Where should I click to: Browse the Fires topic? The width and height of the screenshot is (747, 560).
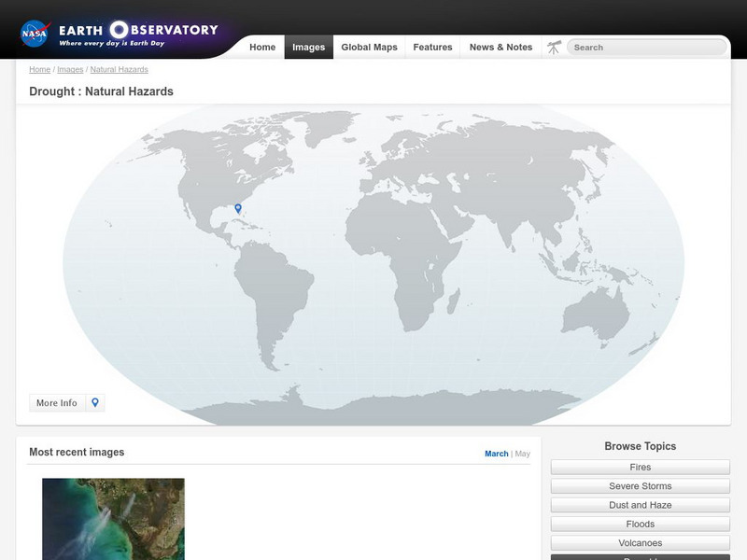642,466
